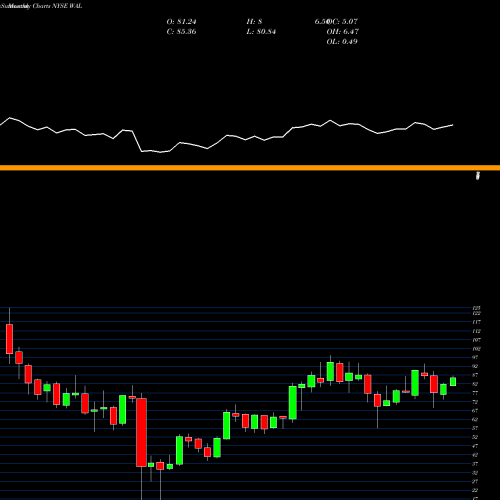The height and width of the screenshot is (500, 500).
Task: Click the open price text O: 81.24
Action: click(x=181, y=22)
